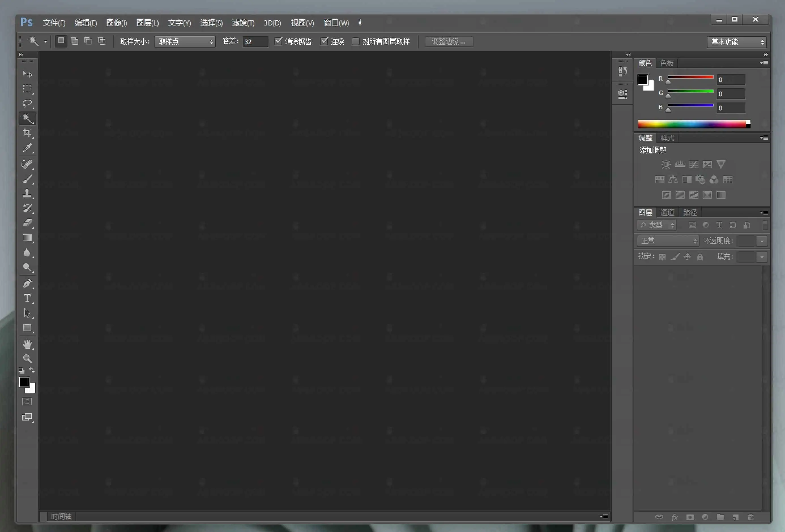
Task: Uncheck the 连续 contiguous option
Action: click(325, 41)
